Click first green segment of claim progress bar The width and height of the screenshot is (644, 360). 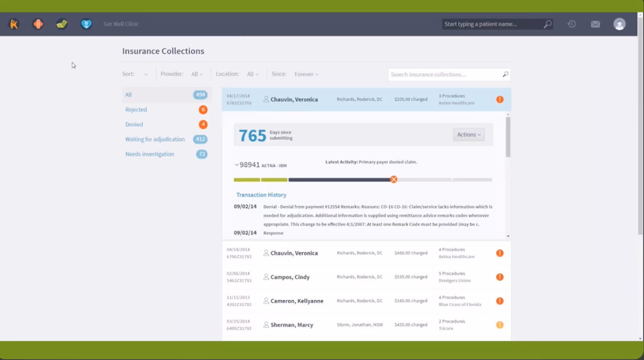point(247,180)
